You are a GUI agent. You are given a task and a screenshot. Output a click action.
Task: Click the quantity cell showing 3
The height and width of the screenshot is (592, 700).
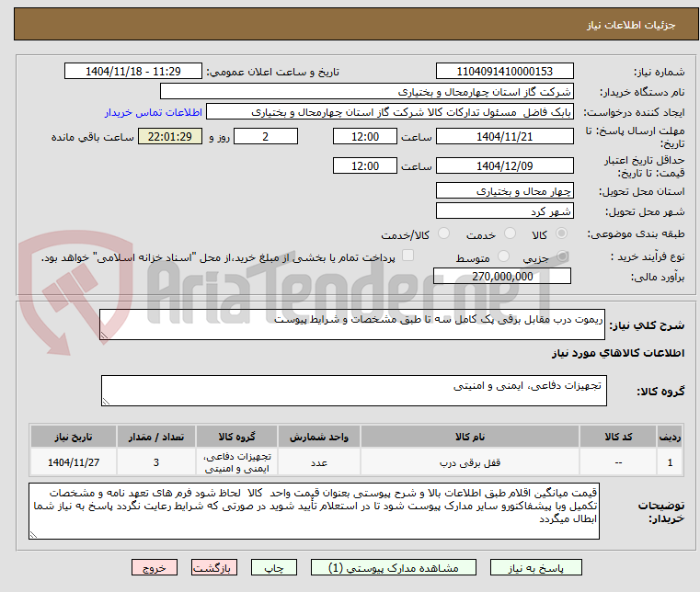point(156,462)
